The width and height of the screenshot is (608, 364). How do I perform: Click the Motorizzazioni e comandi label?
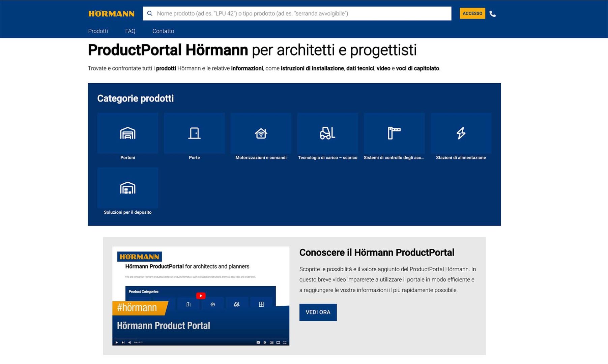pos(261,157)
